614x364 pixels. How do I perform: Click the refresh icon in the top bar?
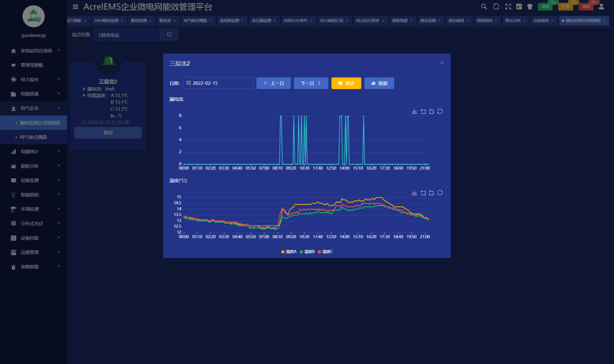[495, 7]
